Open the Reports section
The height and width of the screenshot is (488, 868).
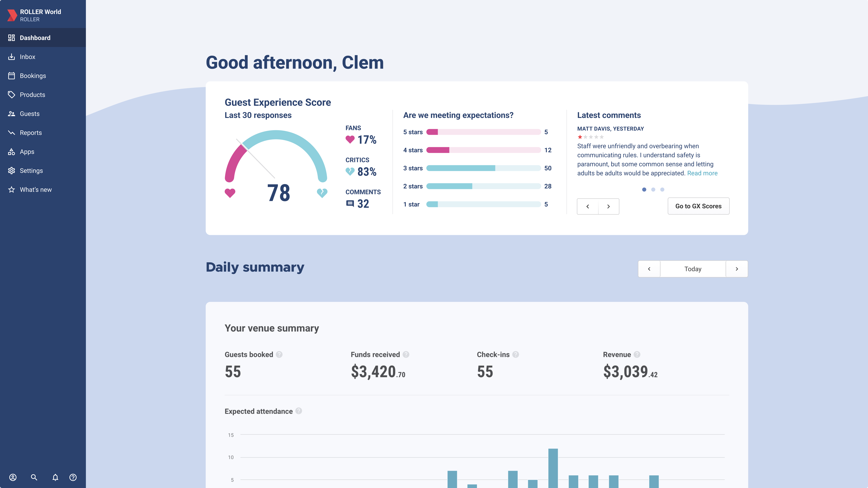click(x=30, y=132)
